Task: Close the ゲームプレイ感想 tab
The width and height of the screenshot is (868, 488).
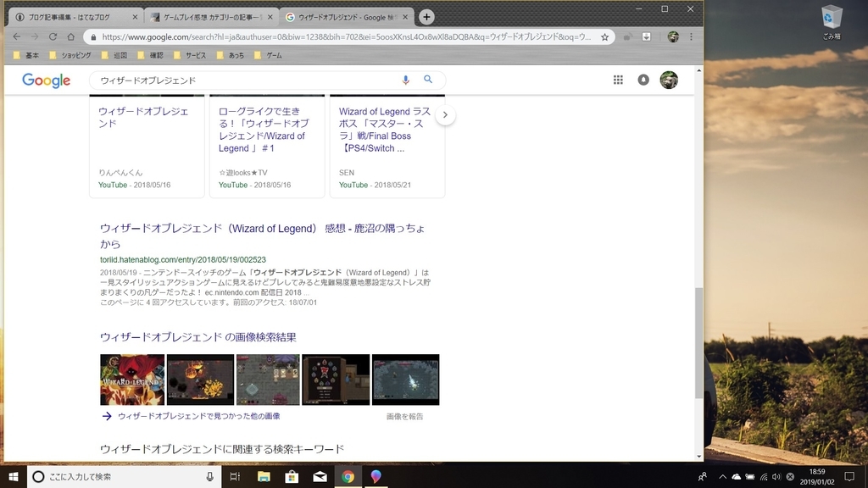Action: [270, 17]
